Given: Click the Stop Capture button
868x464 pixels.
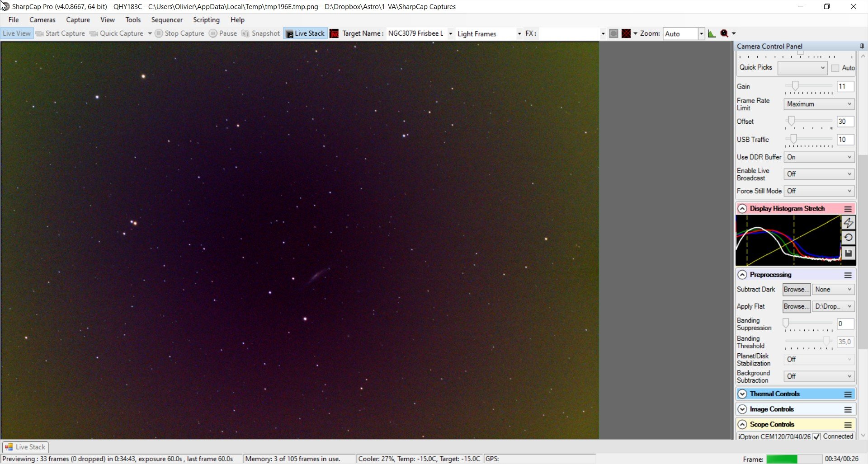Looking at the screenshot, I should click(x=179, y=33).
